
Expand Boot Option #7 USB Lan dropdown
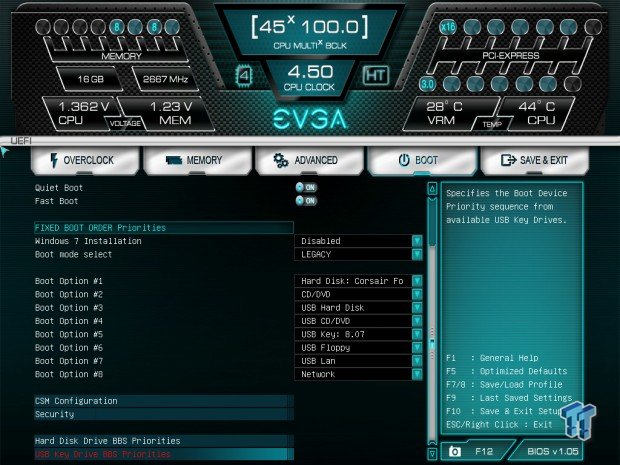358,361
